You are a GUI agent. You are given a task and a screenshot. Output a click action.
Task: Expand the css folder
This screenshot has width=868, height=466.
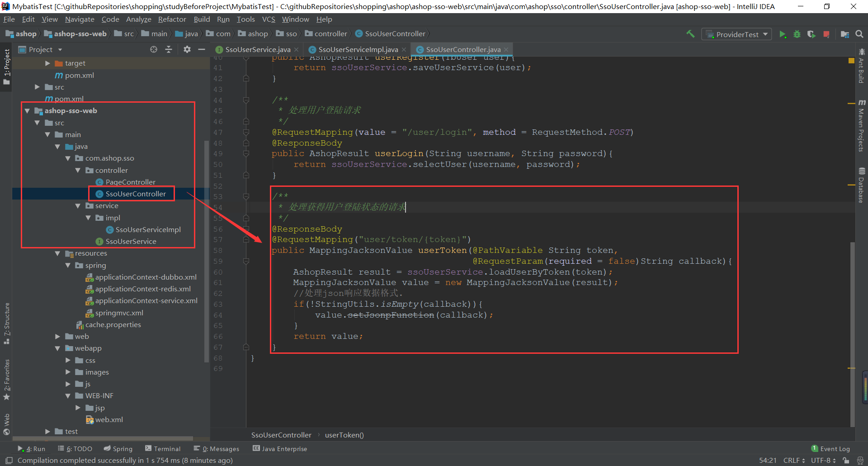68,361
